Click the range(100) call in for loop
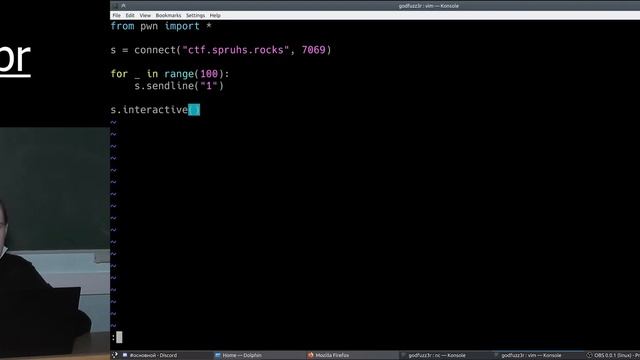The height and width of the screenshot is (360, 640). 194,74
